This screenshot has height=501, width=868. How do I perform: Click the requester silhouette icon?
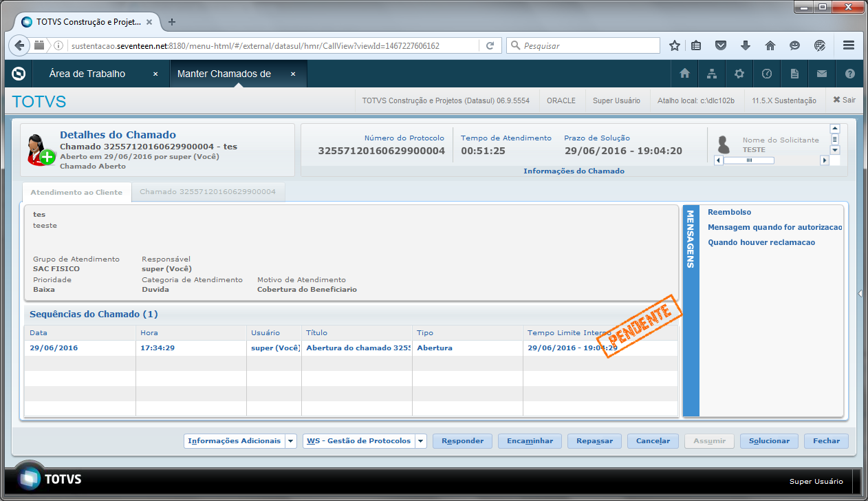point(723,145)
